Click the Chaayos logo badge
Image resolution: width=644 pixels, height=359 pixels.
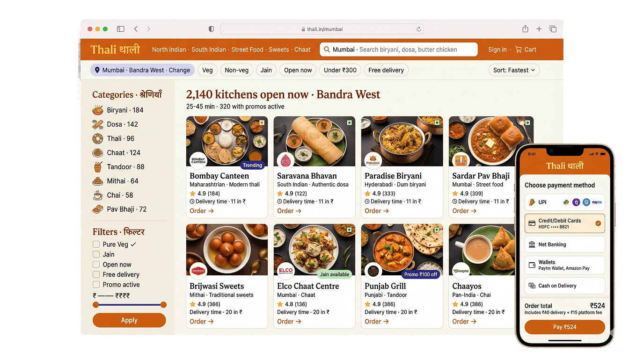(x=461, y=271)
